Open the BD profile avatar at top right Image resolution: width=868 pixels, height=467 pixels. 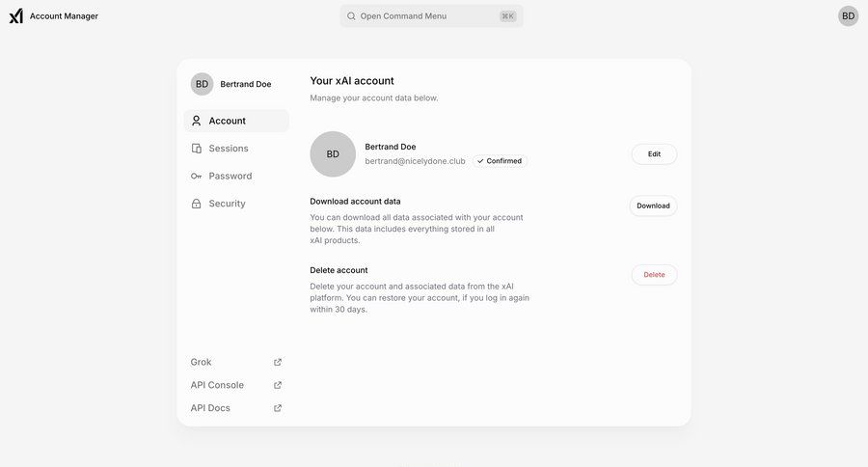848,16
